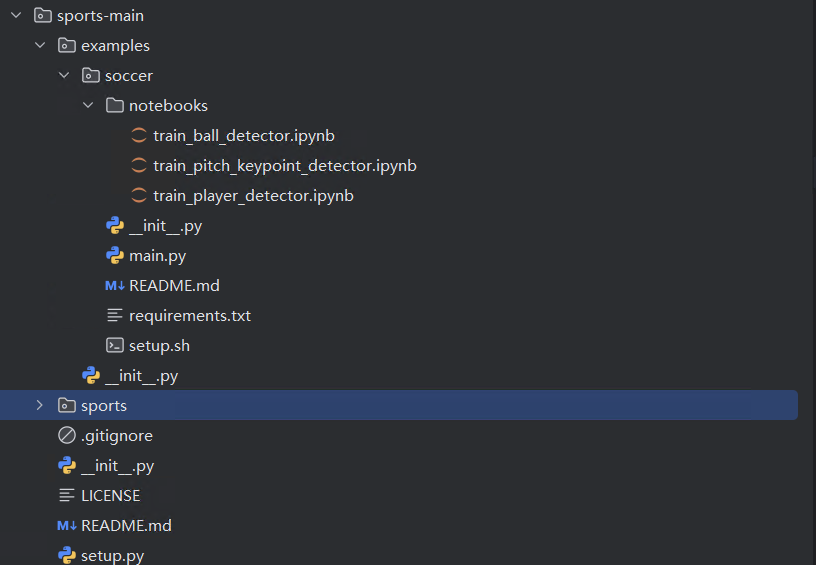The width and height of the screenshot is (816, 565).
Task: Select the LICENSE file
Action: pyautogui.click(x=110, y=496)
